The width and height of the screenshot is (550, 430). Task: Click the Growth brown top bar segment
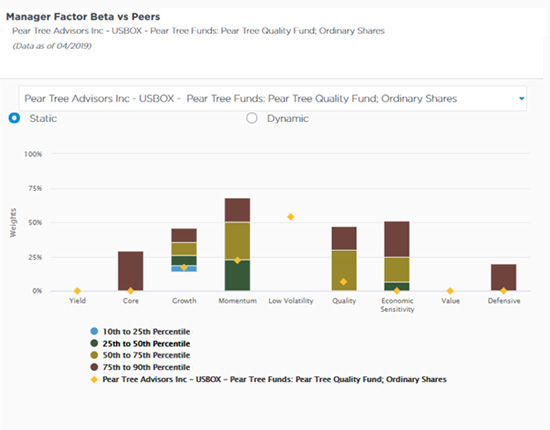[x=184, y=235]
